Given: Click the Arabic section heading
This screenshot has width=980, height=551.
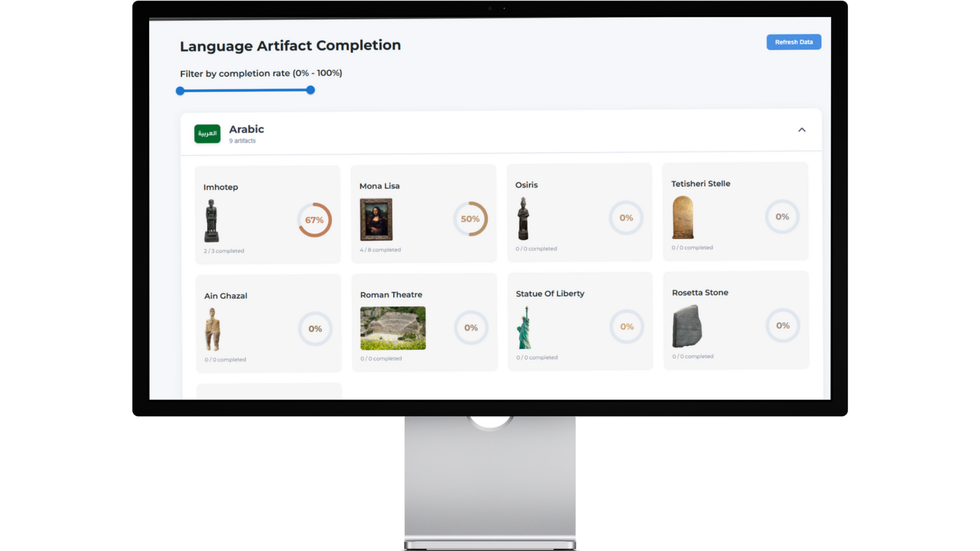Looking at the screenshot, I should pyautogui.click(x=246, y=129).
